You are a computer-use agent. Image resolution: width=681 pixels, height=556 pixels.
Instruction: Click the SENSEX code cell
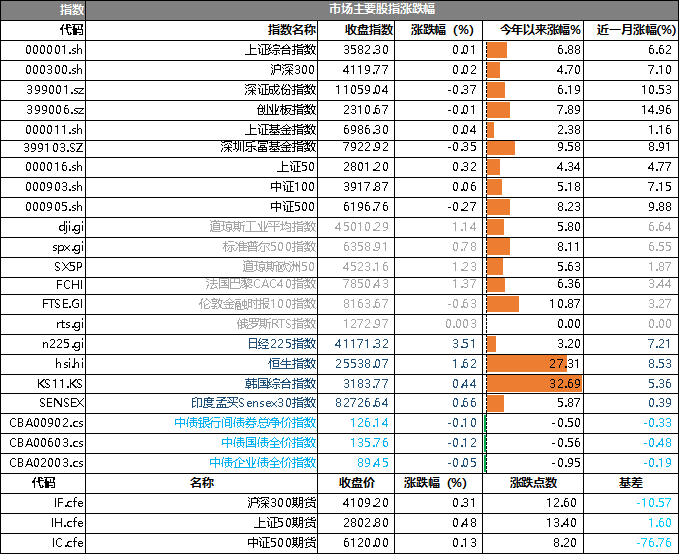[x=43, y=403]
